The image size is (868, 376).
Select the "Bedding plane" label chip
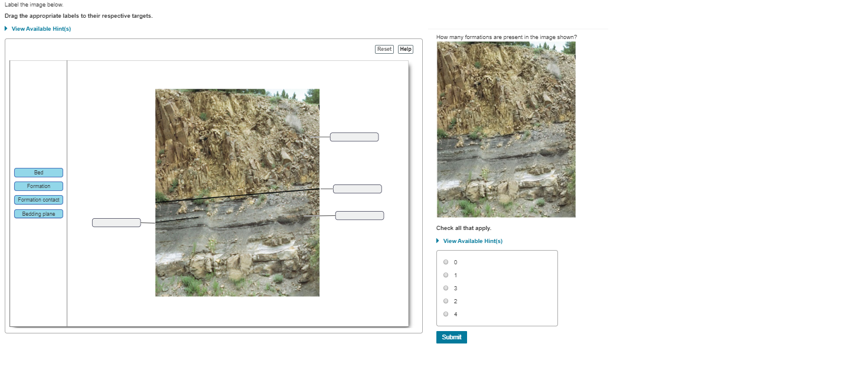point(38,213)
